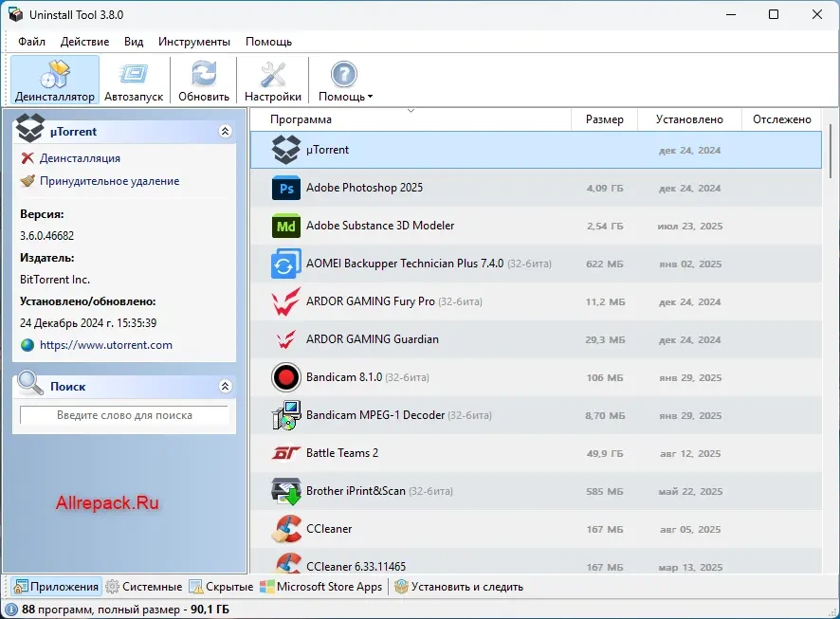
Task: Select the Bandicam 8.1.0 icon
Action: coord(286,377)
